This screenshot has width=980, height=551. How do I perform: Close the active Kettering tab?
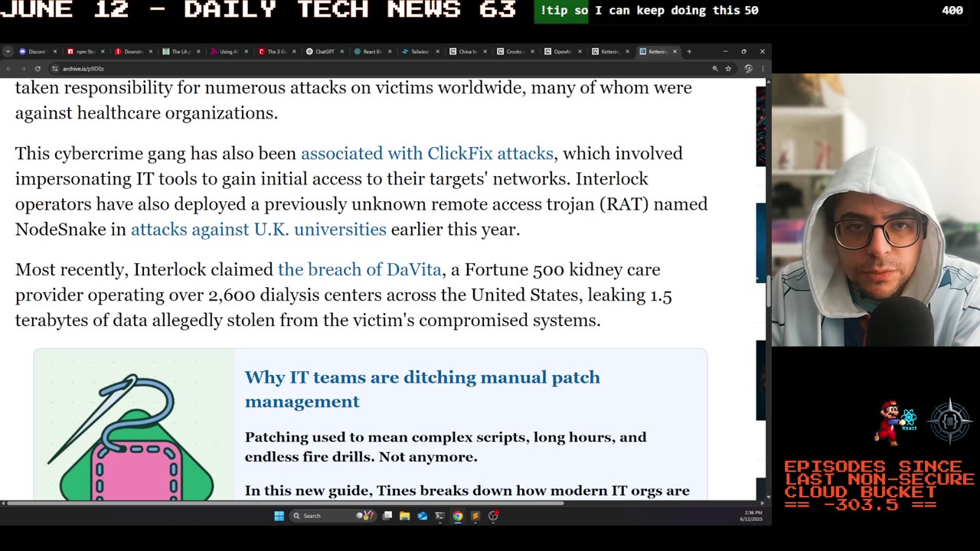(x=675, y=51)
